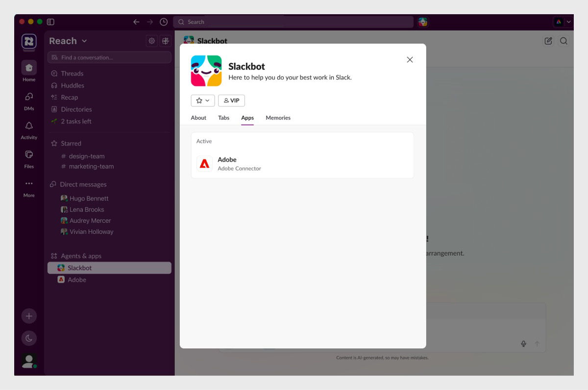Switch to the Memories tab
Viewport: 588px width, 390px height.
[x=278, y=118]
